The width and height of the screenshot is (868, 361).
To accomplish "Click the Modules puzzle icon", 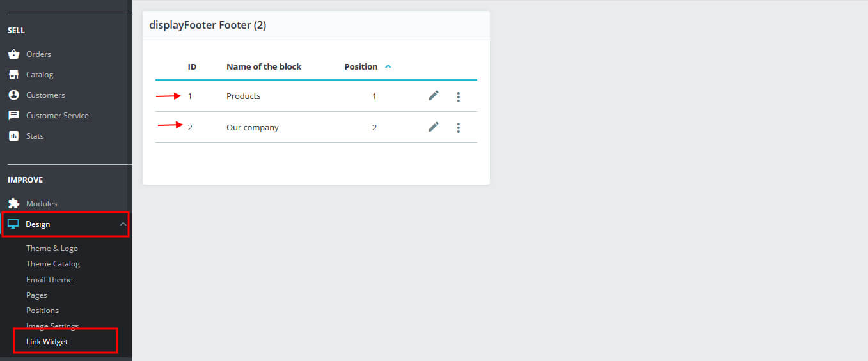I will [x=13, y=204].
